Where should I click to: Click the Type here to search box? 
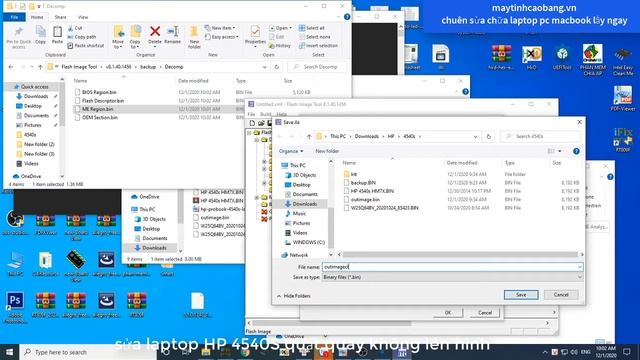click(88, 352)
